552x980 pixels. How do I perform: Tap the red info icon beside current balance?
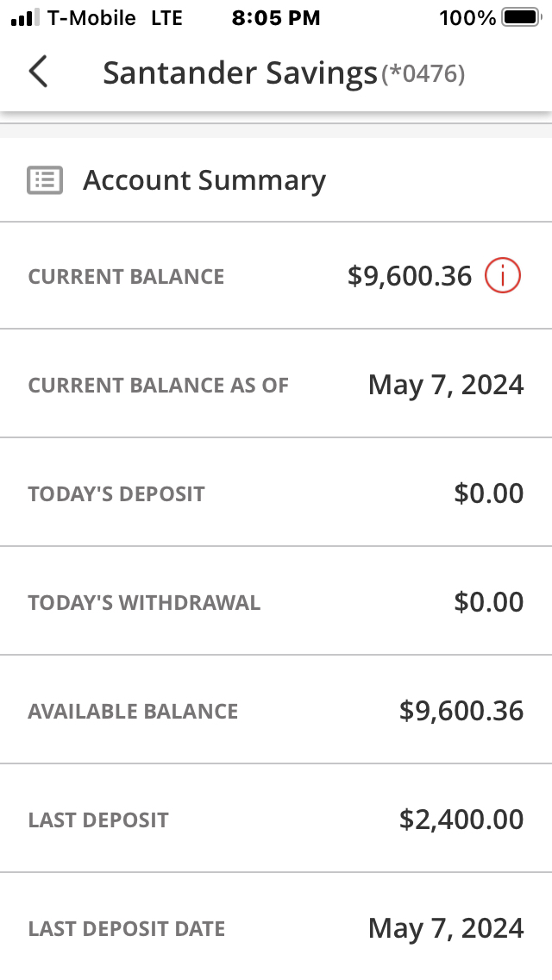[503, 276]
